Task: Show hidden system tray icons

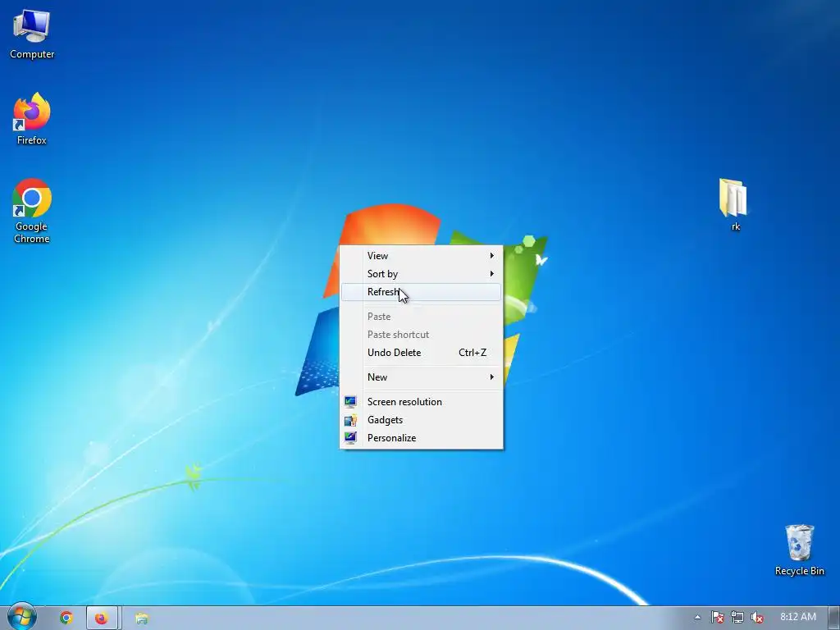Action: point(697,618)
